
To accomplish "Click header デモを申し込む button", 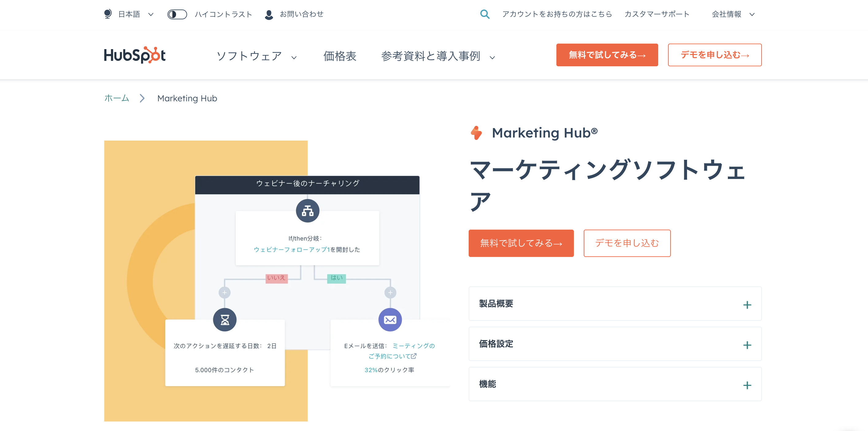I will tap(715, 55).
